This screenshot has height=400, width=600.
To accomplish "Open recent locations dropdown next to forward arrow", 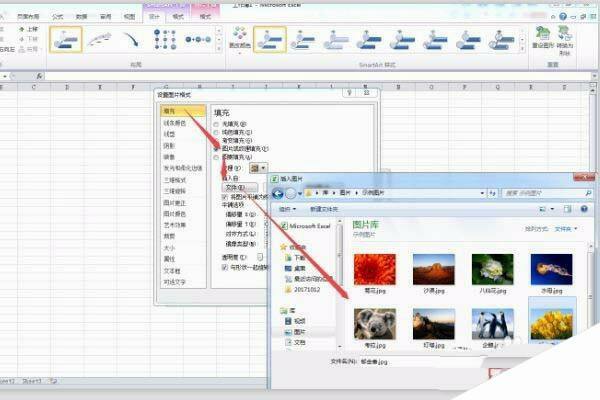I will pos(300,194).
